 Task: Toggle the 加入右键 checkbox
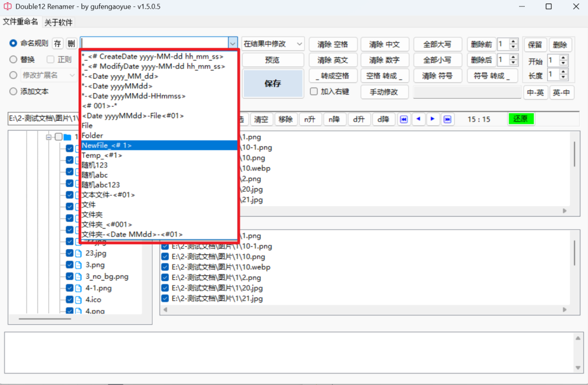[x=314, y=91]
